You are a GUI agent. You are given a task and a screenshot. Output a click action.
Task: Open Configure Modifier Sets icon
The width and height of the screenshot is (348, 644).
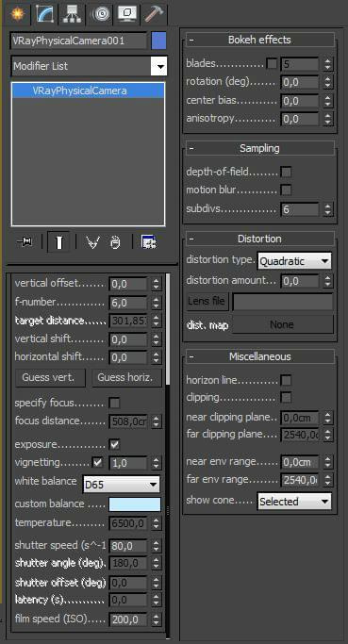click(148, 242)
